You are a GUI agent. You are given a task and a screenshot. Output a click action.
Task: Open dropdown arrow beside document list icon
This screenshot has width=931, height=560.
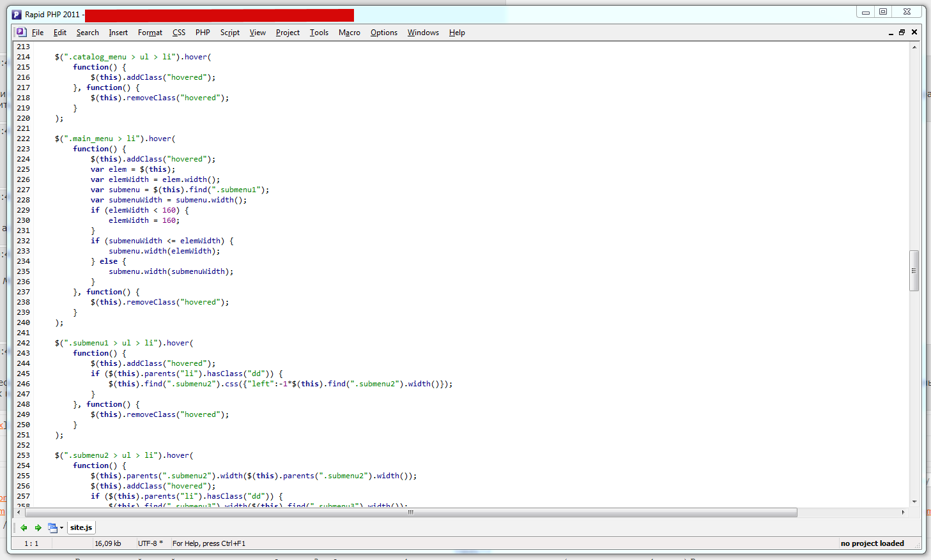(x=61, y=528)
